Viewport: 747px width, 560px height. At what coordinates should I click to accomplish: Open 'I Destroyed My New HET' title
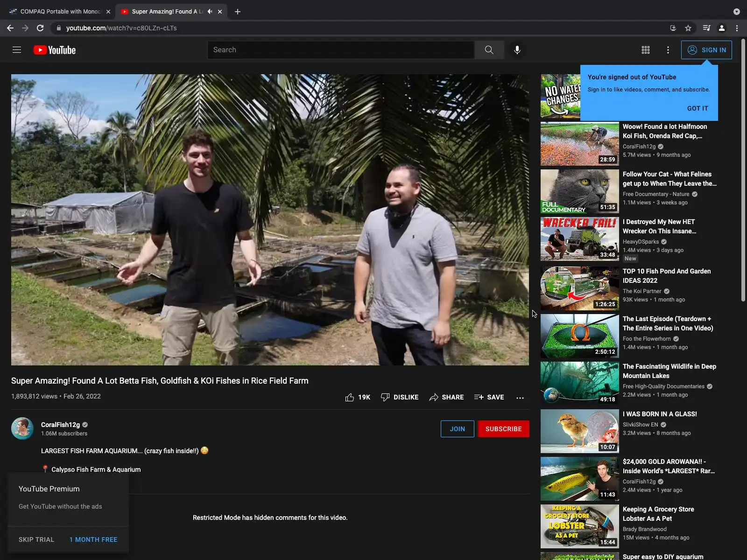point(659,226)
